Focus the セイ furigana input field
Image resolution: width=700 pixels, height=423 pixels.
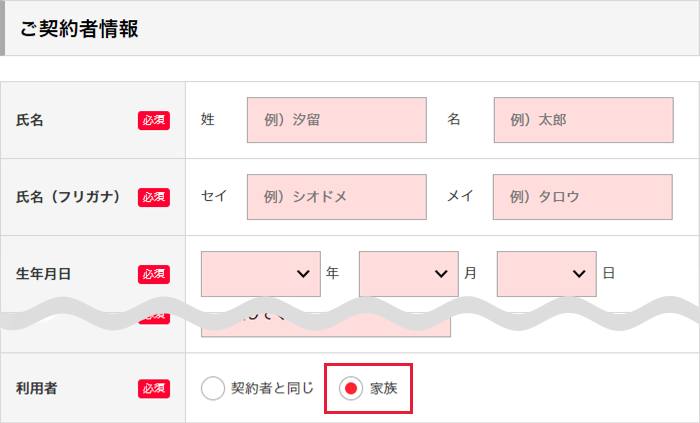coord(337,197)
